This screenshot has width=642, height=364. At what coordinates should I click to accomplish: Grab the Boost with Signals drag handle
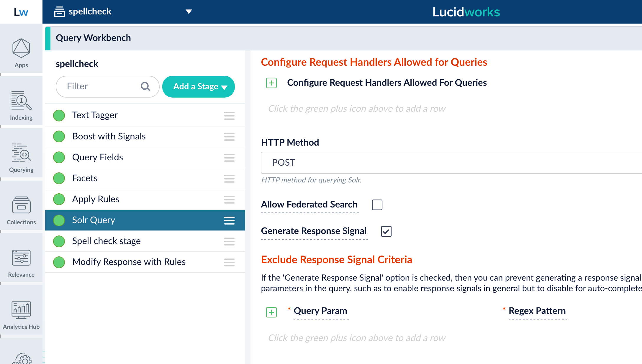(x=229, y=136)
